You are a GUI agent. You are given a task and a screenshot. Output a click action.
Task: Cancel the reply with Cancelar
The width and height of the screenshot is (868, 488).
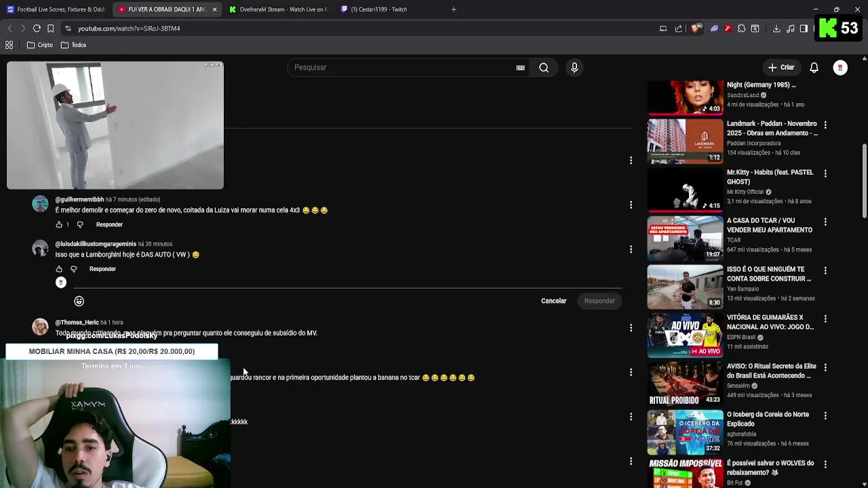pyautogui.click(x=553, y=301)
